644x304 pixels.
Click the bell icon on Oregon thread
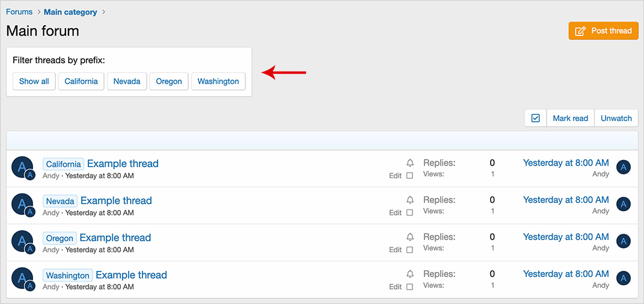tap(410, 237)
